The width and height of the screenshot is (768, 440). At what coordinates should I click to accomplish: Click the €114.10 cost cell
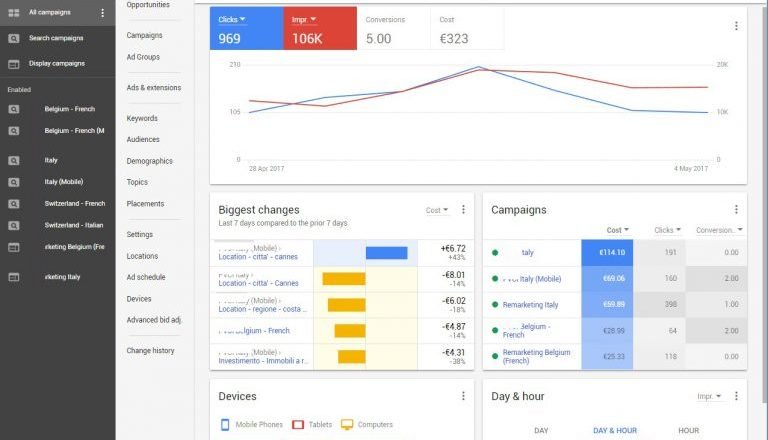click(x=607, y=252)
